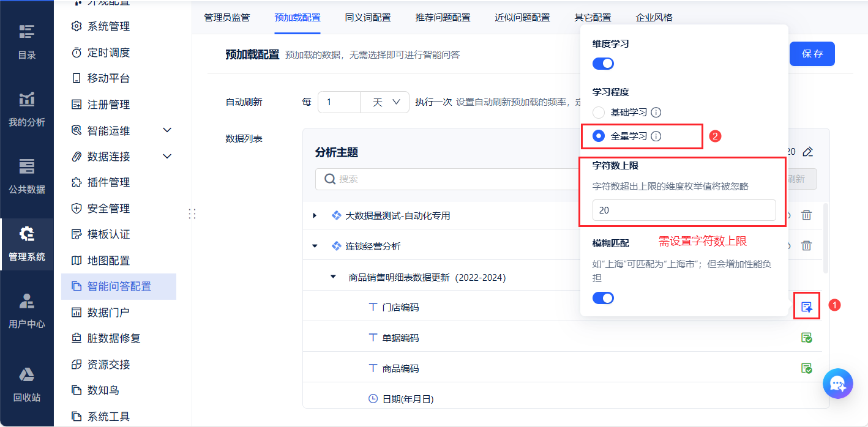Show info tooltip for 基础学习
The image size is (868, 427).
(x=656, y=113)
